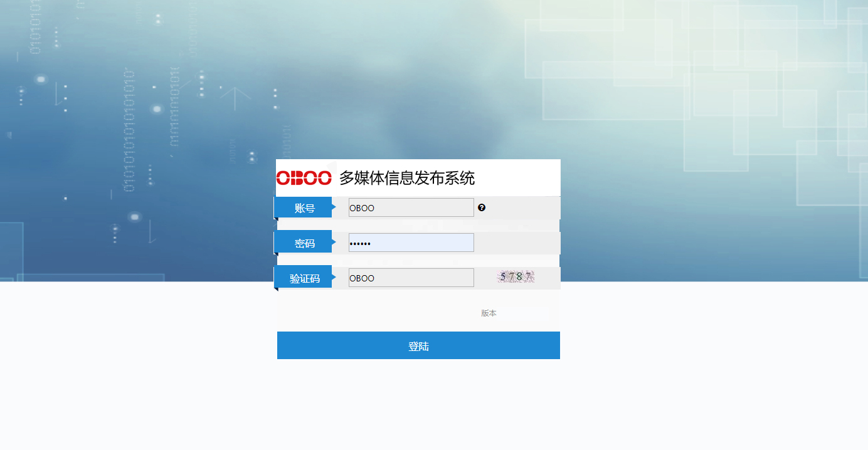Click the 版本 version link
This screenshot has width=868, height=450.
[489, 313]
